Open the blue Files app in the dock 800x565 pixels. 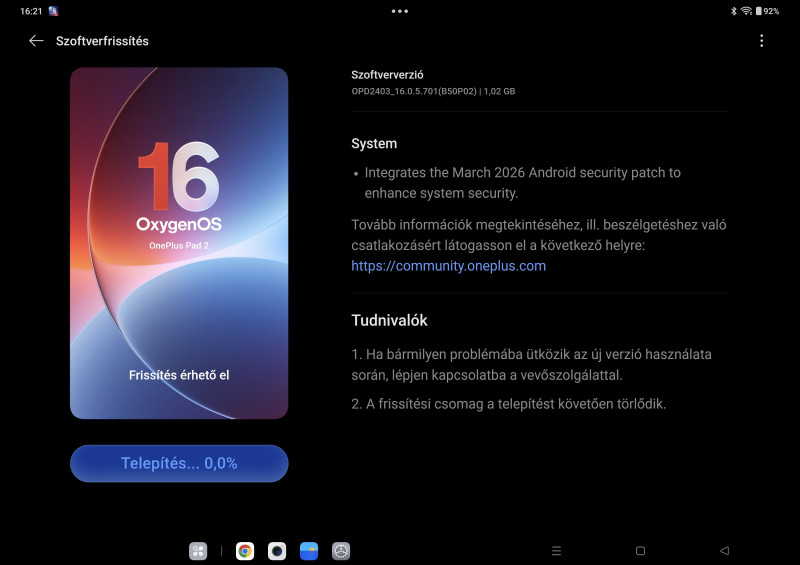click(x=309, y=551)
